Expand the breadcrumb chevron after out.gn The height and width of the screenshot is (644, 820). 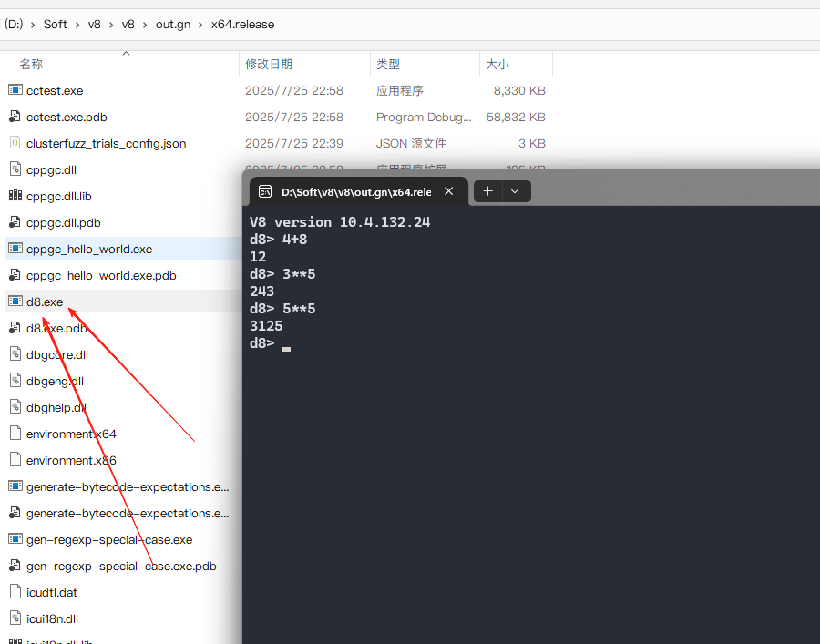click(200, 25)
